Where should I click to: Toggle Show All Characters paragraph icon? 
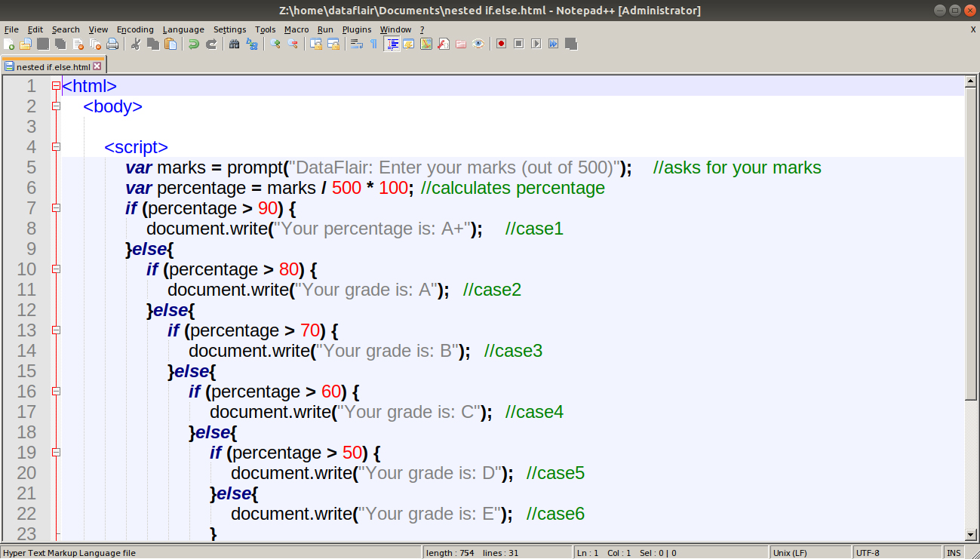pyautogui.click(x=373, y=44)
